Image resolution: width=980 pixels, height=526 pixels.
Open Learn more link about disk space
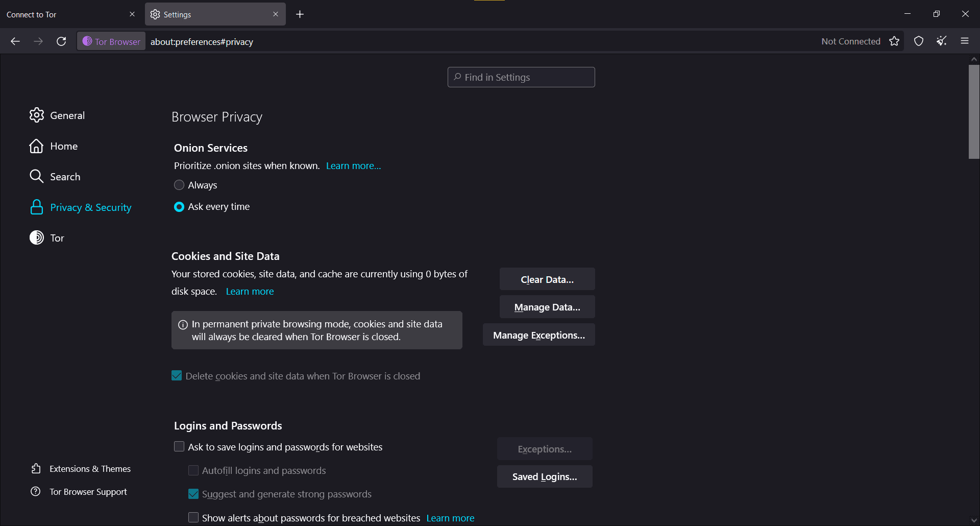click(250, 292)
